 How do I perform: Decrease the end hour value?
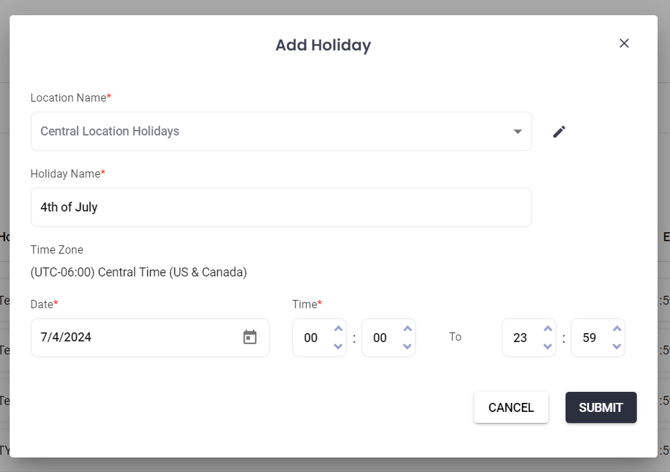click(x=547, y=346)
